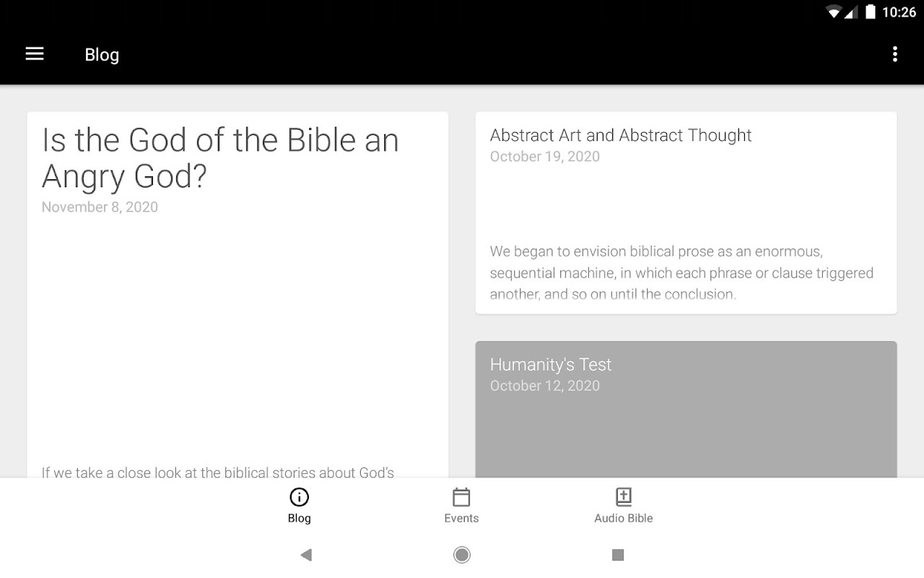Tap the battery status icon
Image resolution: width=924 pixels, height=578 pixels.
click(871, 12)
